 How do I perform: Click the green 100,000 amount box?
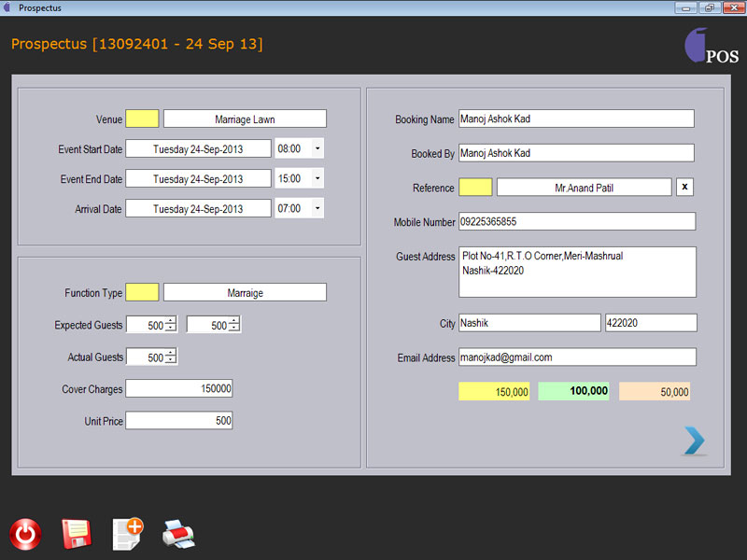pos(573,392)
